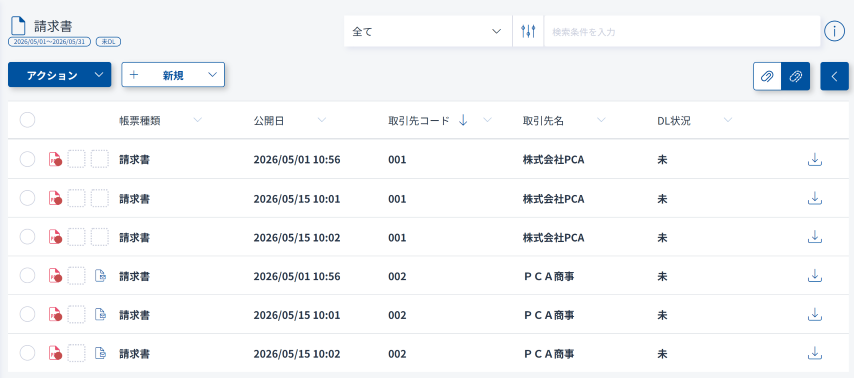Click the 未DL filter tag
Screen dimensions: 854x378
(108, 41)
